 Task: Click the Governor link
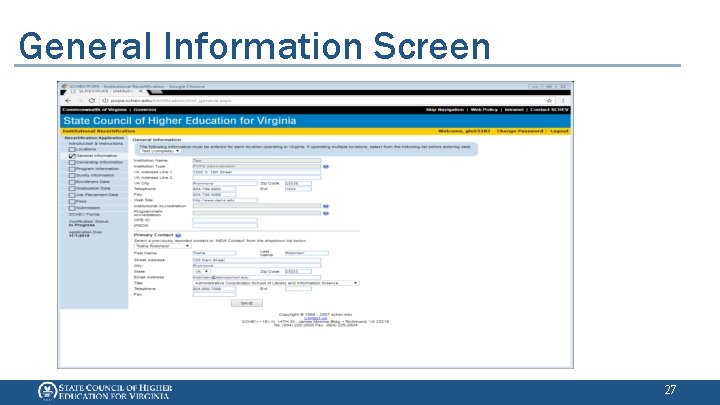(145, 110)
